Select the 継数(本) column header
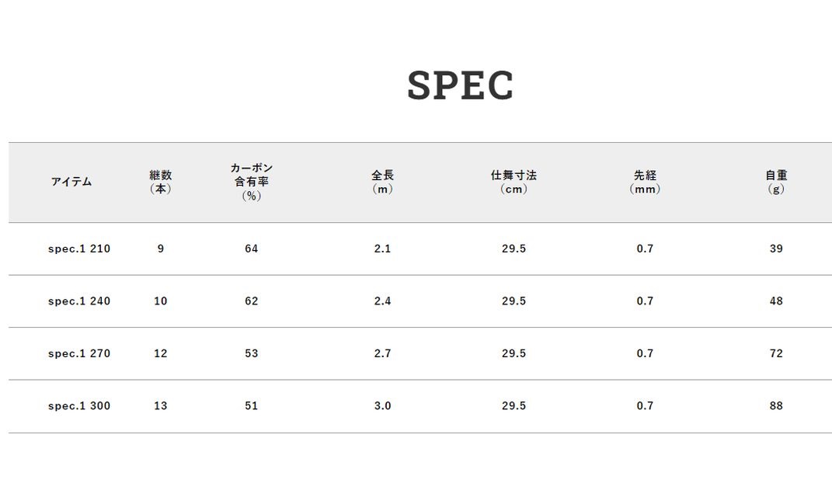The image size is (832, 504). click(x=160, y=182)
